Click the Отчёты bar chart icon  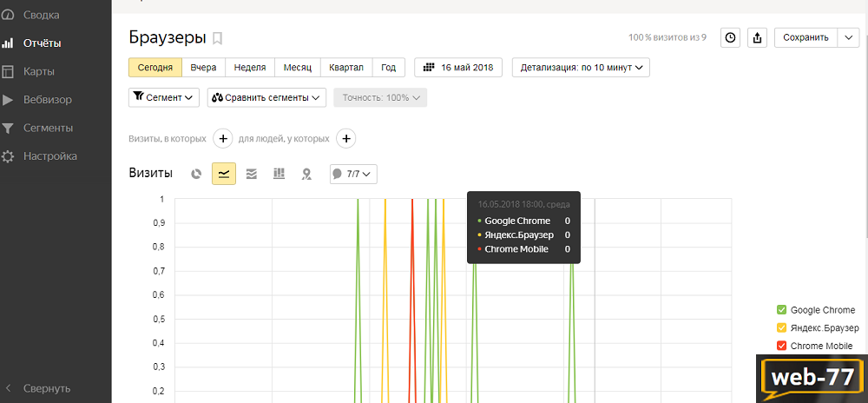point(7,43)
